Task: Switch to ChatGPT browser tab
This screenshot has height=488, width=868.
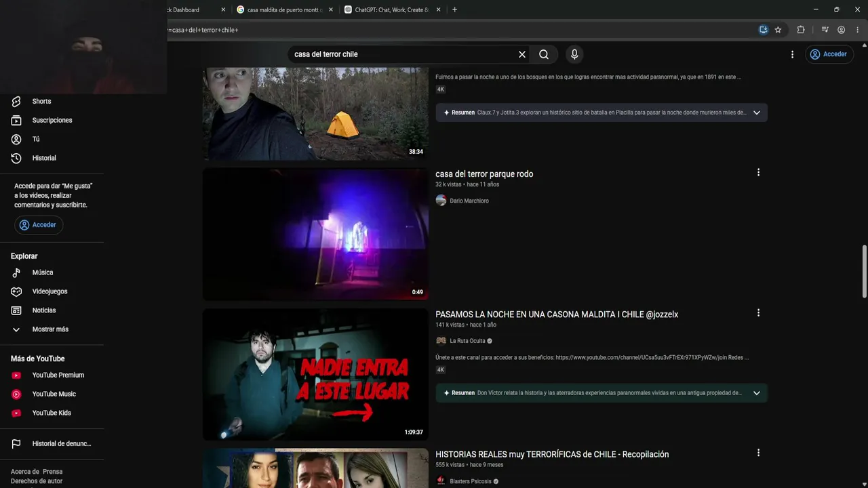Action: 392,10
